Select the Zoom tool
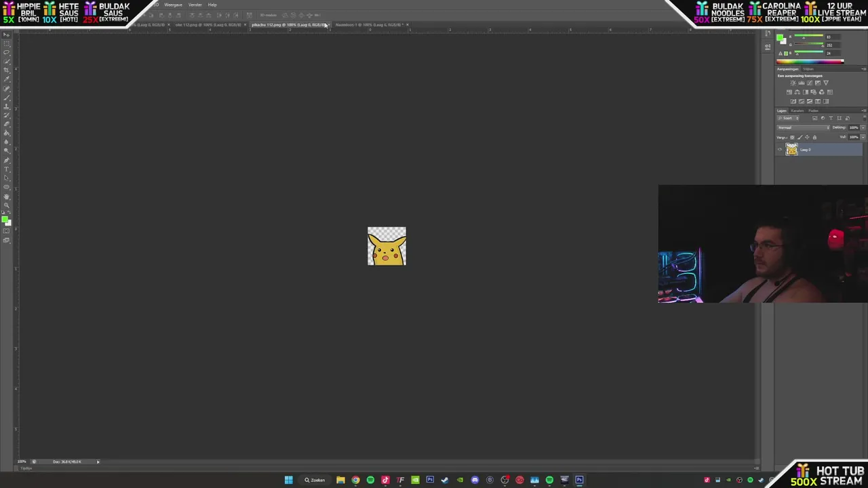Screen dimensions: 868x488 [7, 205]
